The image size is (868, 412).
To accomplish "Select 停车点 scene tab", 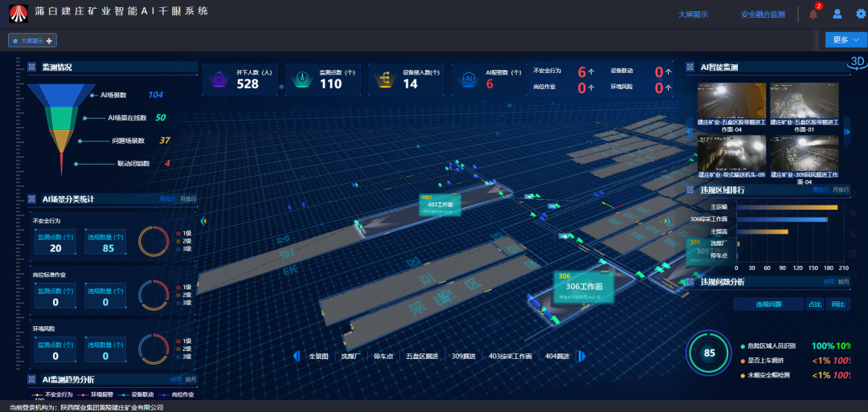I will coord(383,356).
